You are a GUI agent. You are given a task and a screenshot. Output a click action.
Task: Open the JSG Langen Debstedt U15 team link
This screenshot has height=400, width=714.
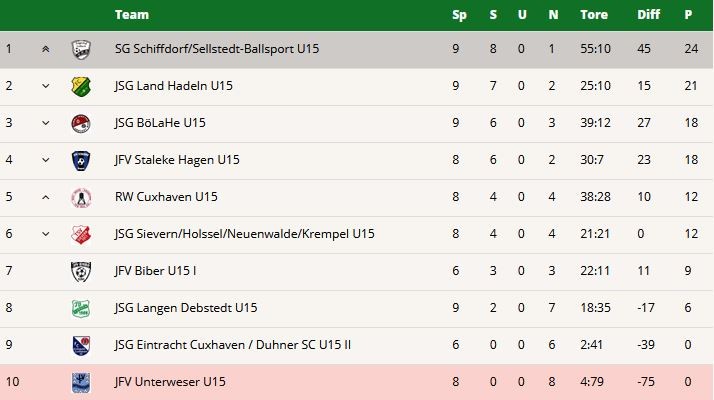186,308
